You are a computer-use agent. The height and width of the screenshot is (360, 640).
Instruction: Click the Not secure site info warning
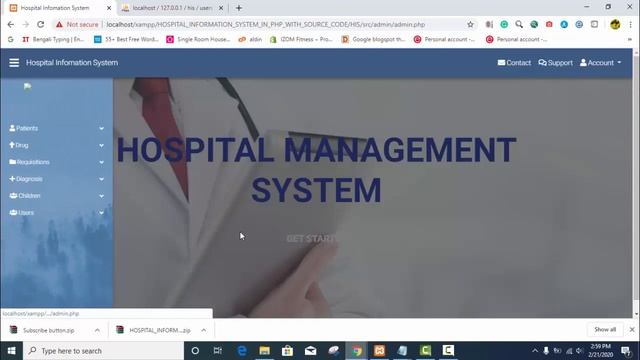(77, 24)
